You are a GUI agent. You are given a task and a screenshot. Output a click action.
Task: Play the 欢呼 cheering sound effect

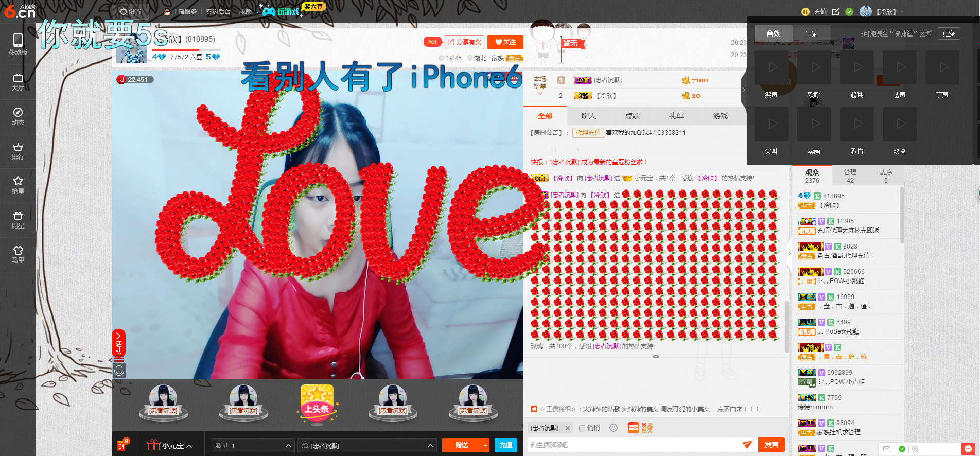tap(814, 67)
